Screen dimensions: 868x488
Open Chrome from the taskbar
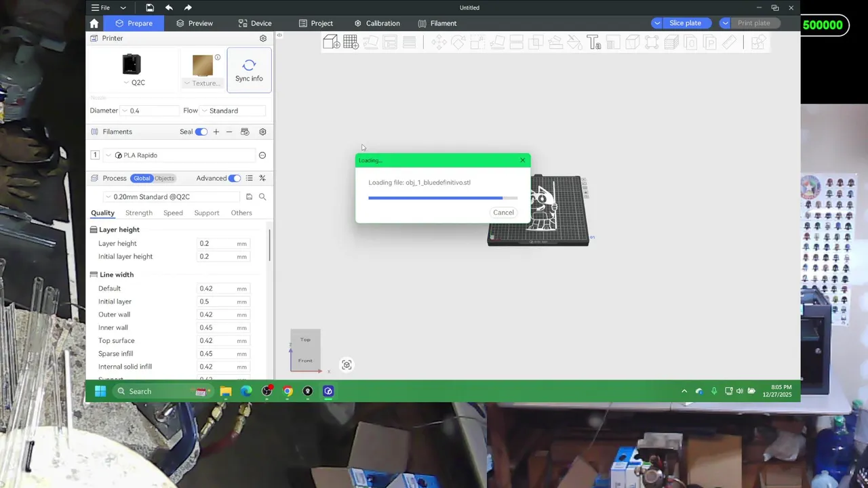[x=288, y=391]
